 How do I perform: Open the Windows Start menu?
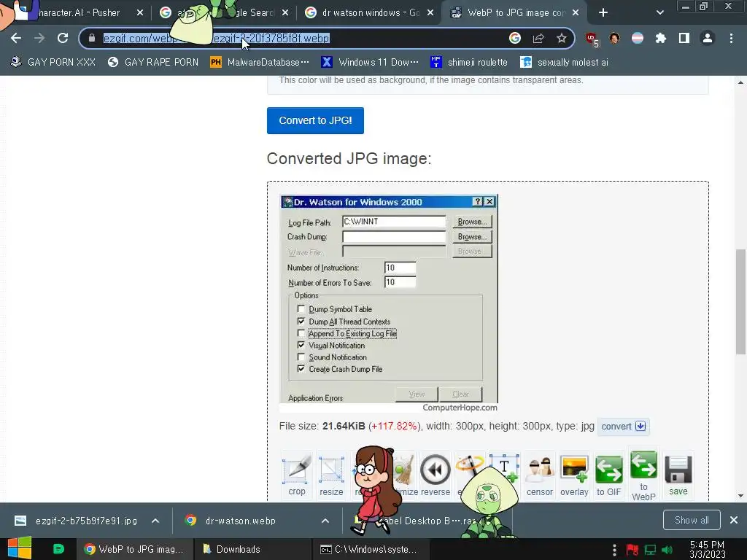click(x=20, y=549)
